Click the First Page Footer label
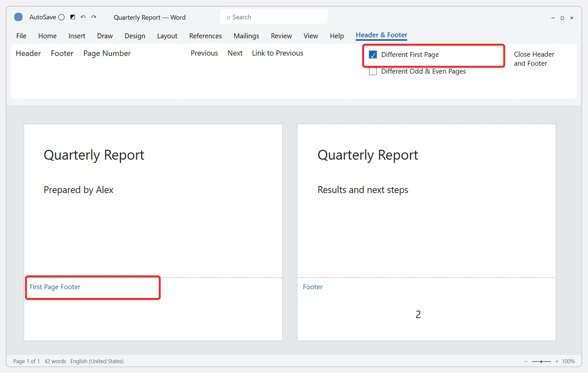 coord(55,287)
